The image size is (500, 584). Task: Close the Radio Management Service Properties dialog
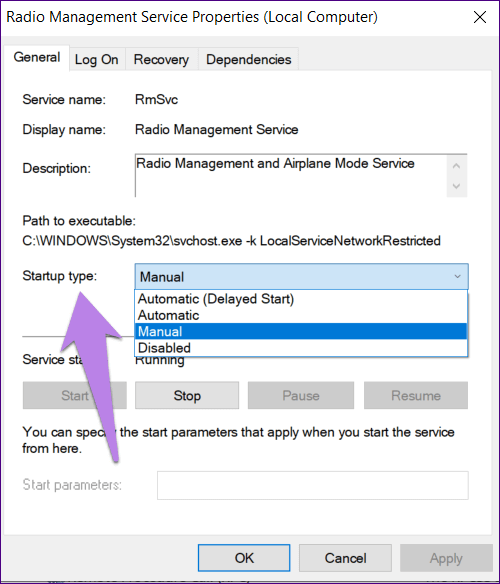(480, 17)
